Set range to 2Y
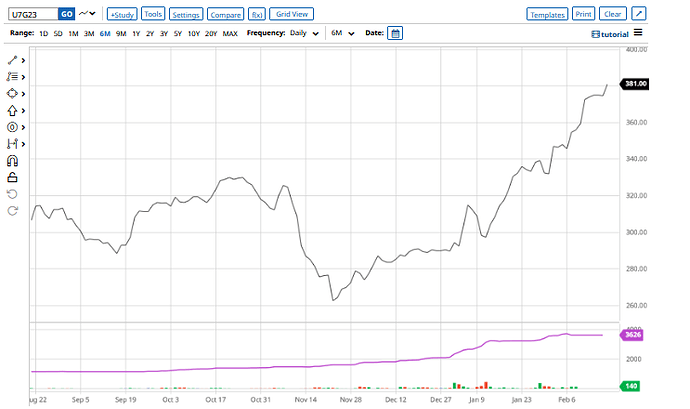The width and height of the screenshot is (690, 409). 150,33
